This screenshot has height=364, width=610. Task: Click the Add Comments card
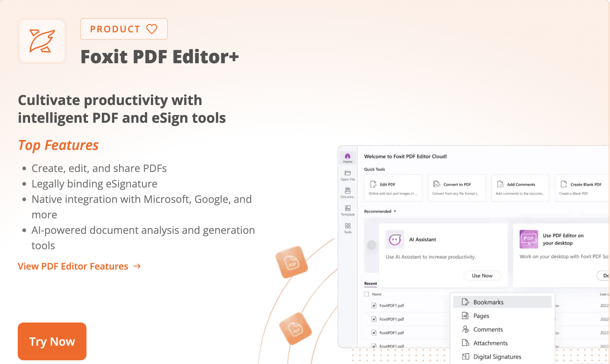tap(520, 188)
